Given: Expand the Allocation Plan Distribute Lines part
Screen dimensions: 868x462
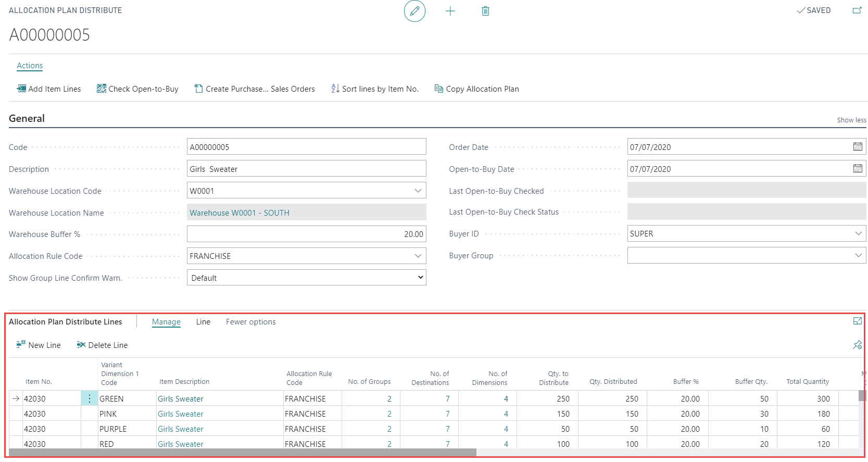Looking at the screenshot, I should click(857, 321).
